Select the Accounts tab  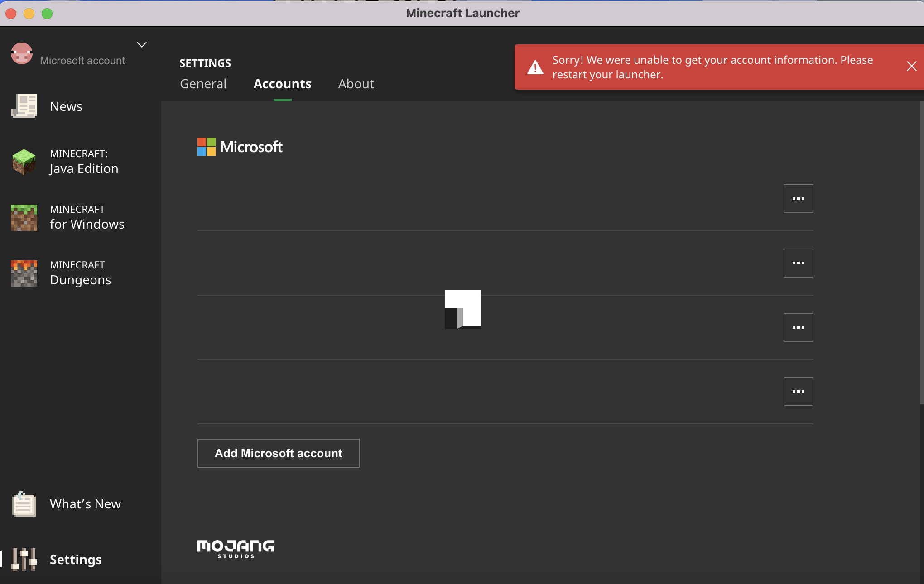point(282,84)
